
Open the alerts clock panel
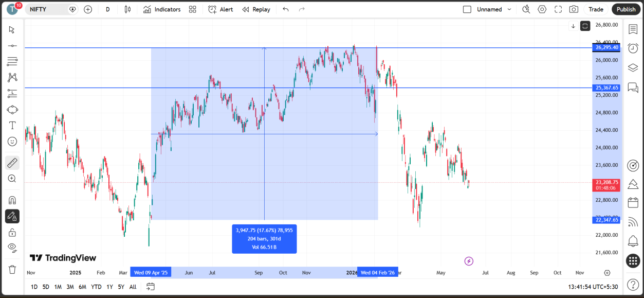pos(633,48)
